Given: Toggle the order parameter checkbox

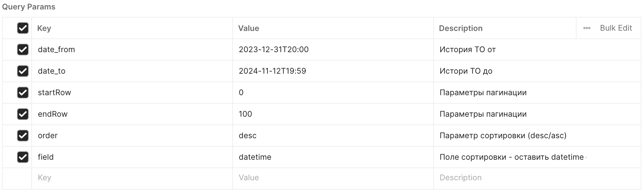Looking at the screenshot, I should (x=23, y=136).
